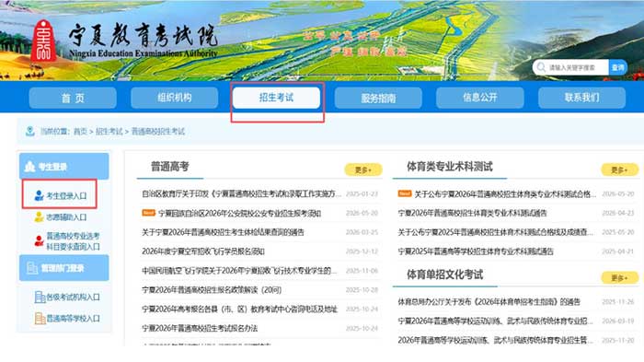Click the New badge beside 公安院校 article
644x362 pixels.
[x=148, y=213]
